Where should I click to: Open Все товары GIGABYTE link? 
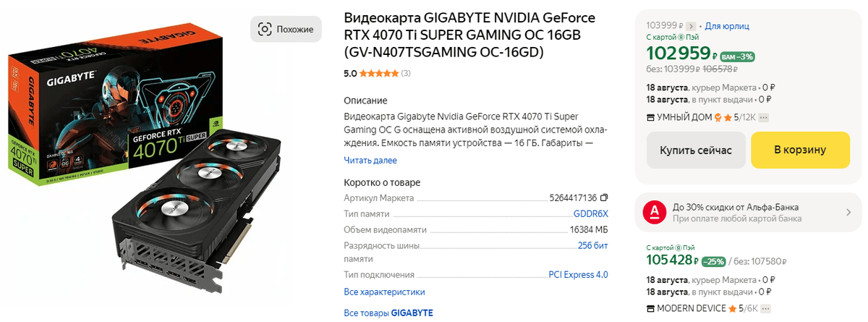(x=388, y=313)
